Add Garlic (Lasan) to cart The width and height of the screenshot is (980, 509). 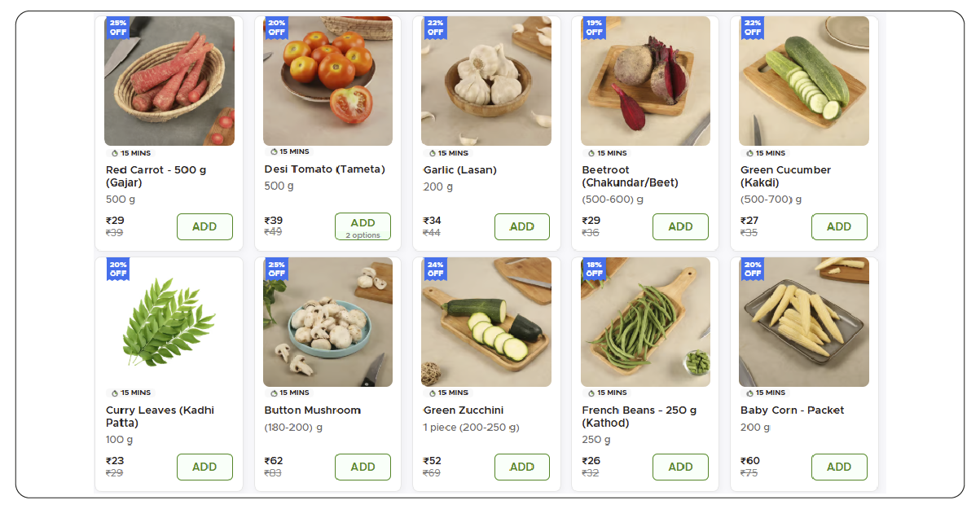522,226
